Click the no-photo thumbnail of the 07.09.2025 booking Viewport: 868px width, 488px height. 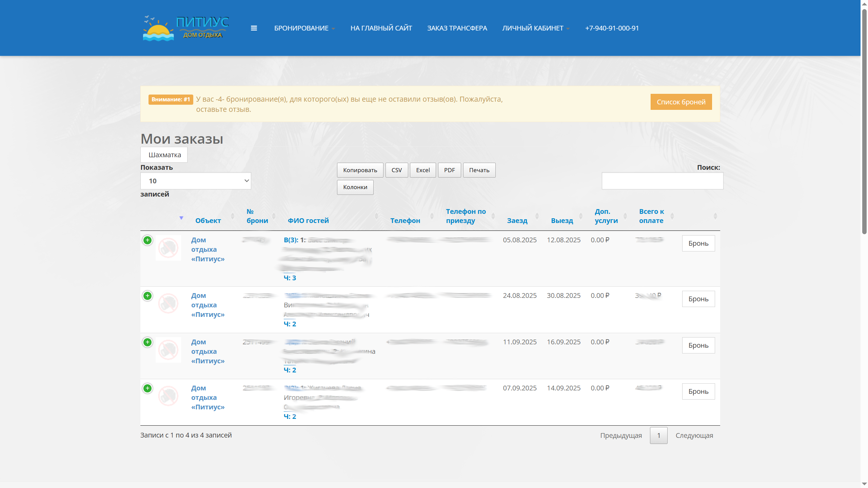click(x=168, y=396)
